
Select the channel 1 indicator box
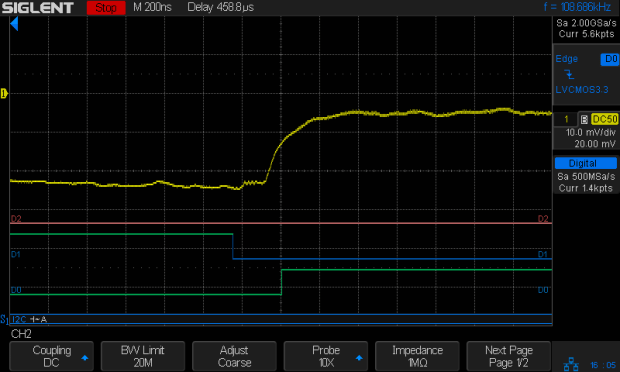point(566,119)
